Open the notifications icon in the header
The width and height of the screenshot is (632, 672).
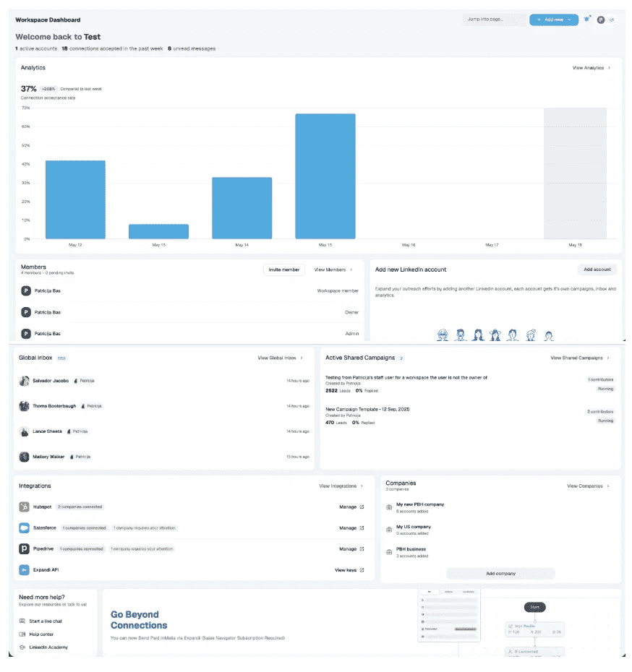pos(587,19)
